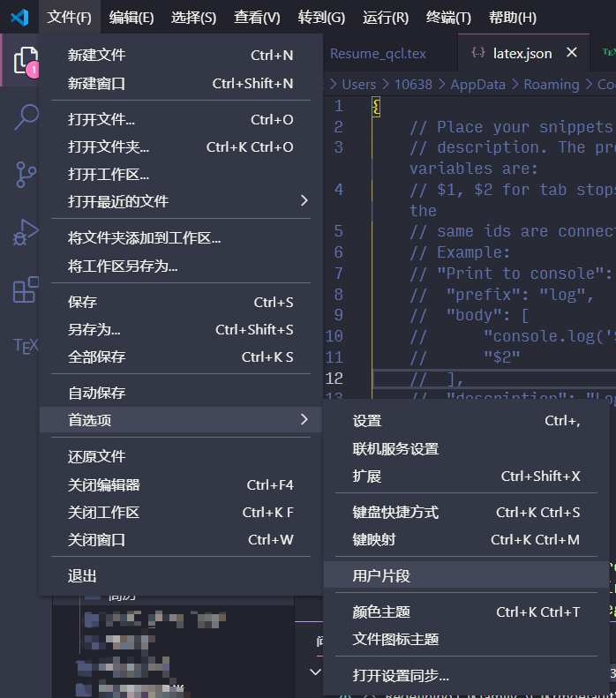
Task: Choose 保存 menu entry
Action: tap(181, 303)
